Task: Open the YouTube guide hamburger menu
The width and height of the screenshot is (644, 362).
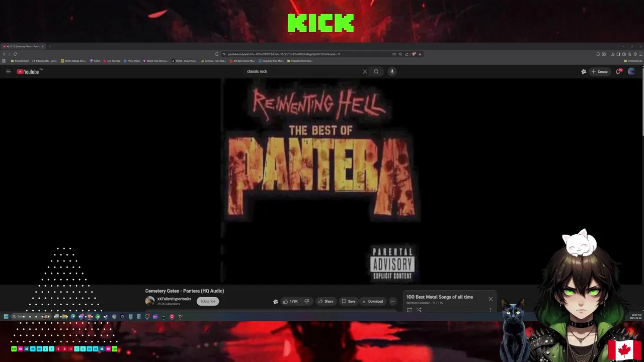Action: click(8, 71)
